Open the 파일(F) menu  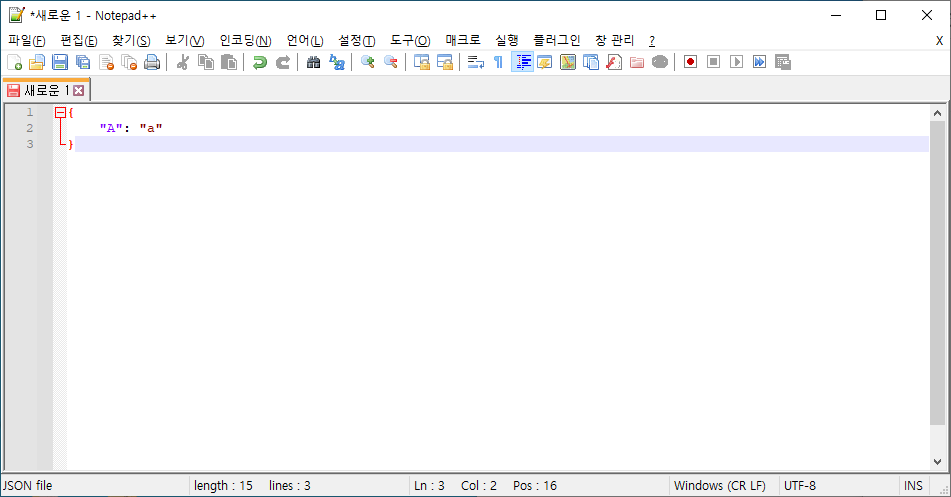point(27,41)
